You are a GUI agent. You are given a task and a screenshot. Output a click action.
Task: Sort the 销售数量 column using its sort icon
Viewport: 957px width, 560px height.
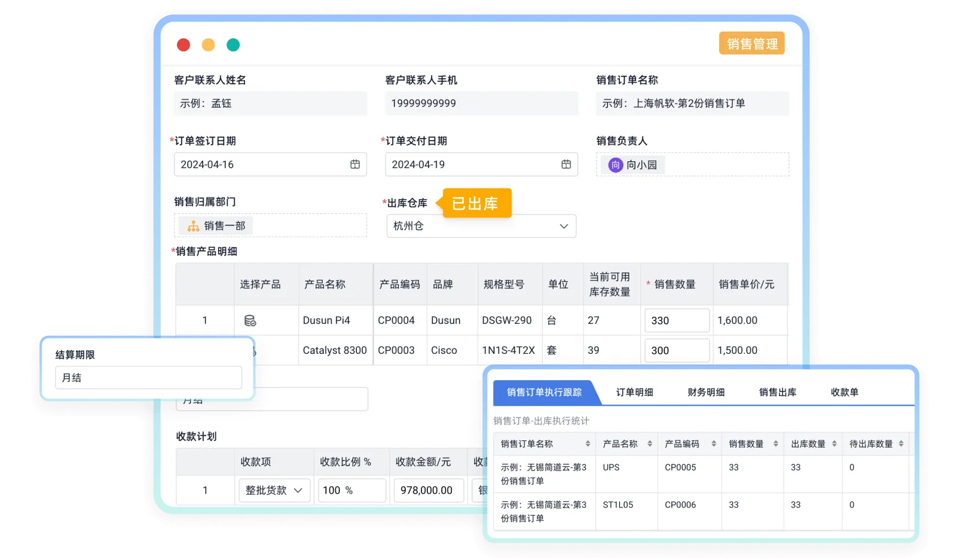775,443
